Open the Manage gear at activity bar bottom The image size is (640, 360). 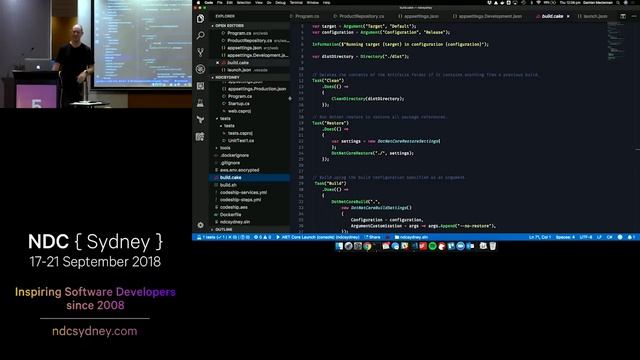[200, 225]
